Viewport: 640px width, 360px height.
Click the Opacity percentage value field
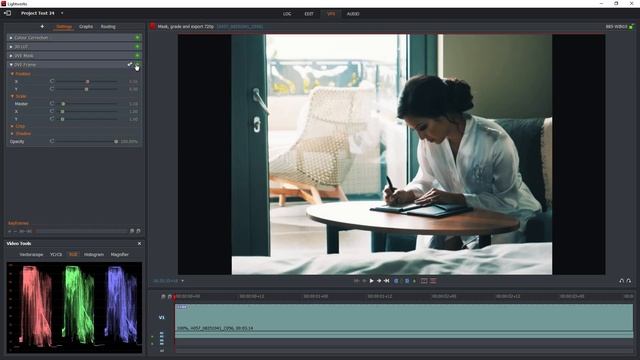point(129,142)
